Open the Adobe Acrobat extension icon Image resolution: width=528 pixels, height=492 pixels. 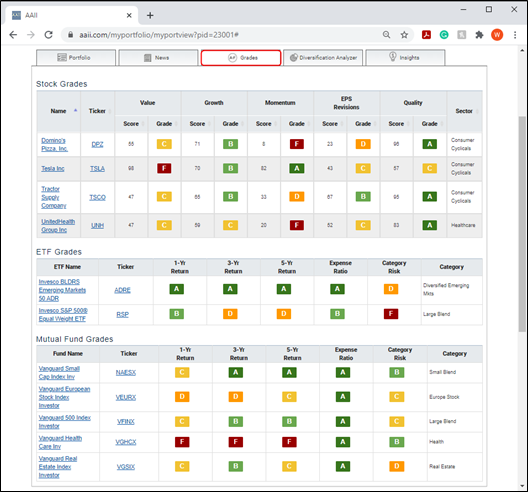pos(426,34)
